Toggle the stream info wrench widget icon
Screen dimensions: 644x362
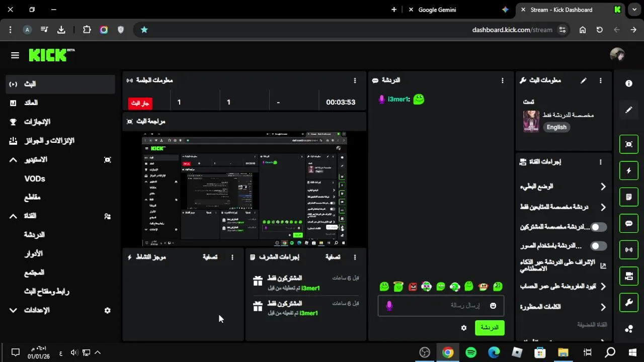(629, 302)
